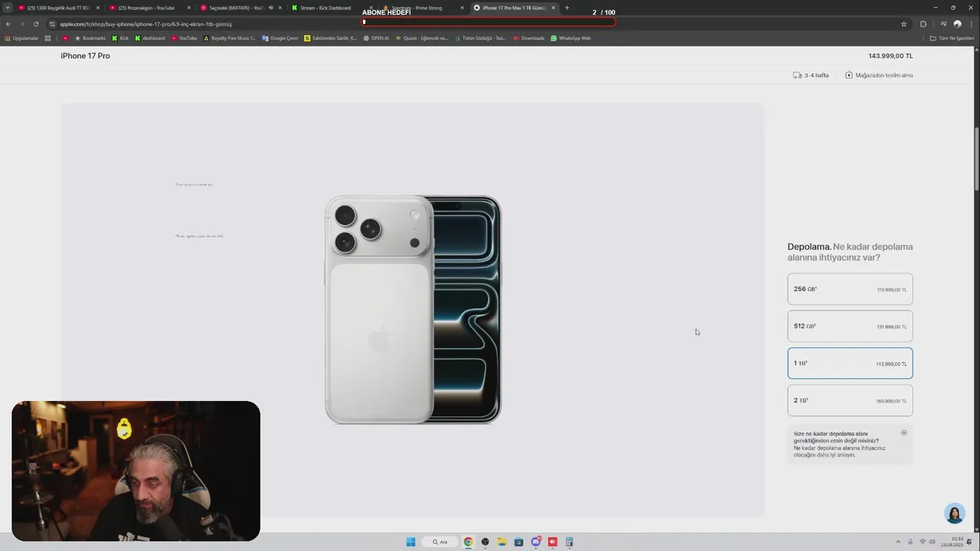Open the WhatsApp Web bookmark

pos(571,38)
